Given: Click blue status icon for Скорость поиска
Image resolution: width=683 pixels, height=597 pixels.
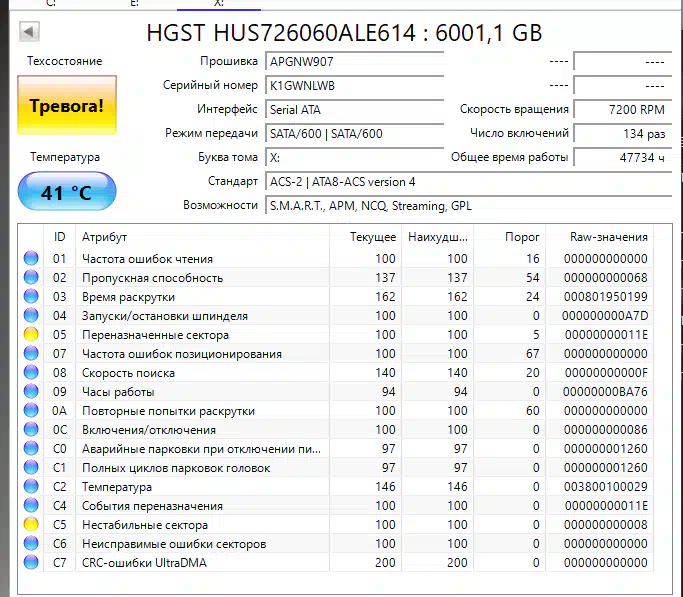Looking at the screenshot, I should coord(31,372).
